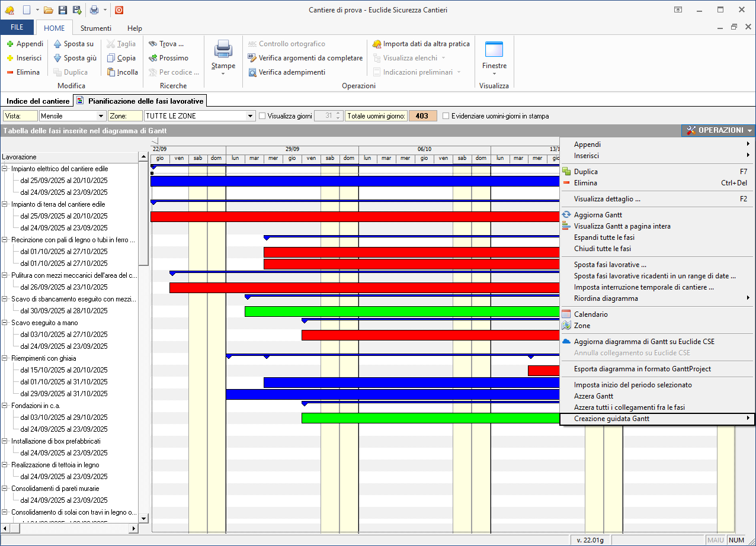756x546 pixels.
Task: Open the Finestre windows icon
Action: point(494,50)
